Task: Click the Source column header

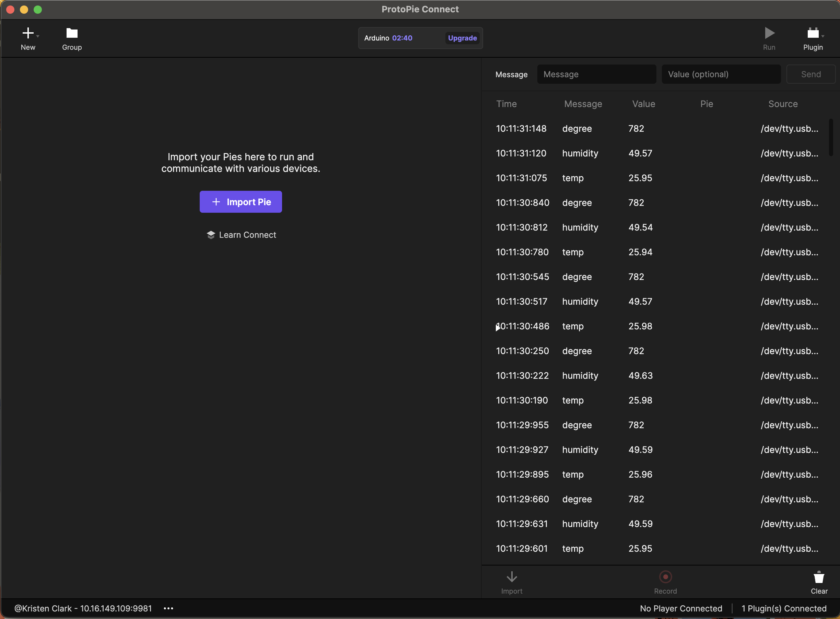Action: (783, 104)
